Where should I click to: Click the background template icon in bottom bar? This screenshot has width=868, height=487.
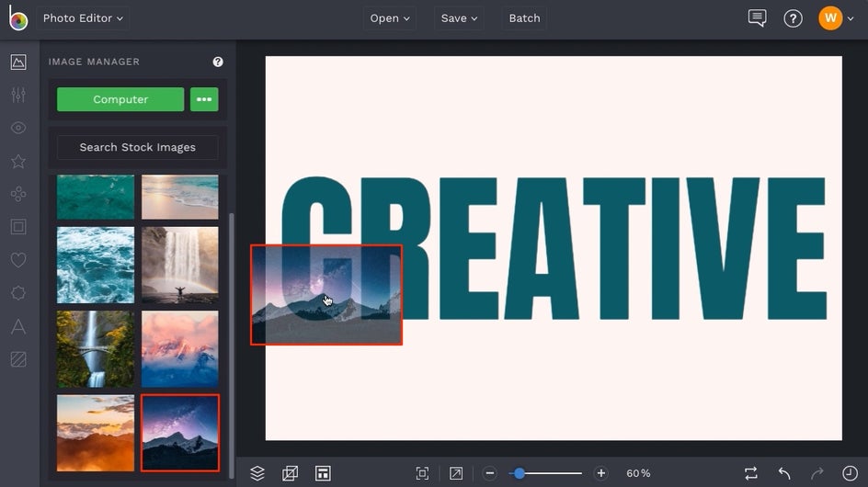(x=323, y=473)
